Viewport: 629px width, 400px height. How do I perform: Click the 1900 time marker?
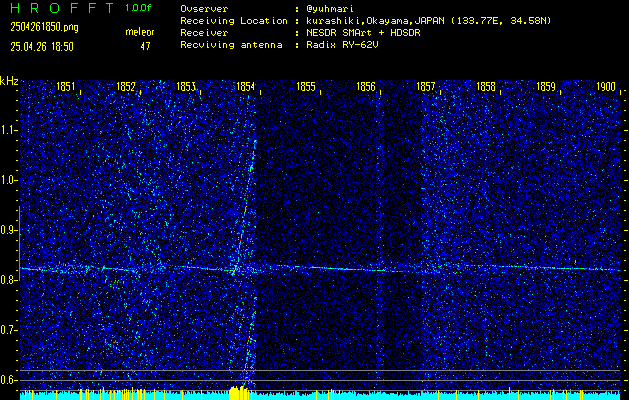606,87
